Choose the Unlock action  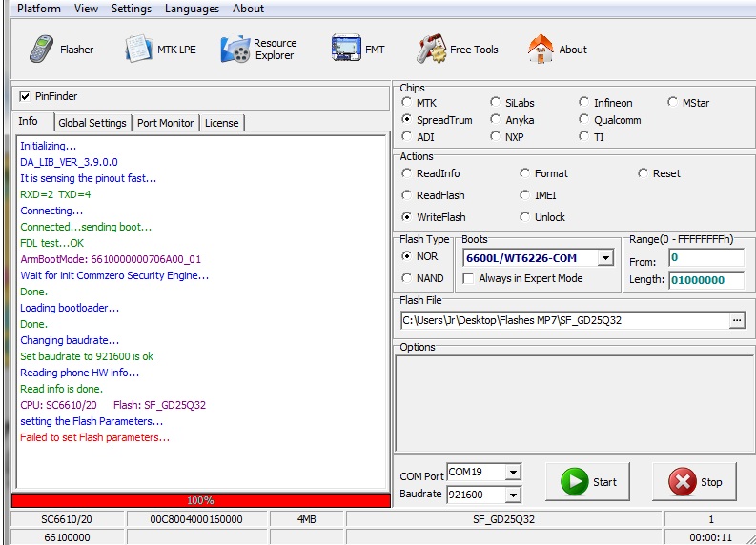(x=524, y=217)
